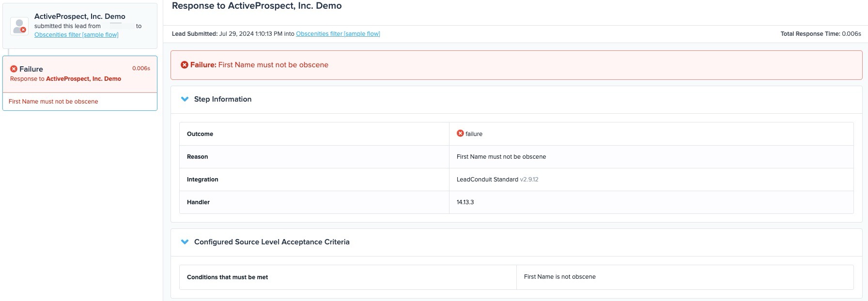Image resolution: width=868 pixels, height=301 pixels.
Task: Click the red x icon next to failure outcome
Action: click(460, 133)
